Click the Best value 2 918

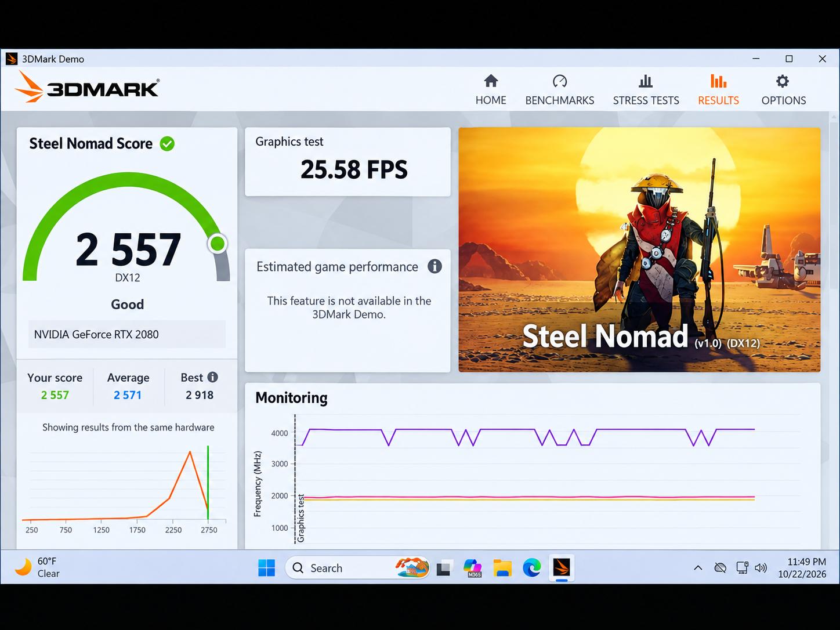200,395
